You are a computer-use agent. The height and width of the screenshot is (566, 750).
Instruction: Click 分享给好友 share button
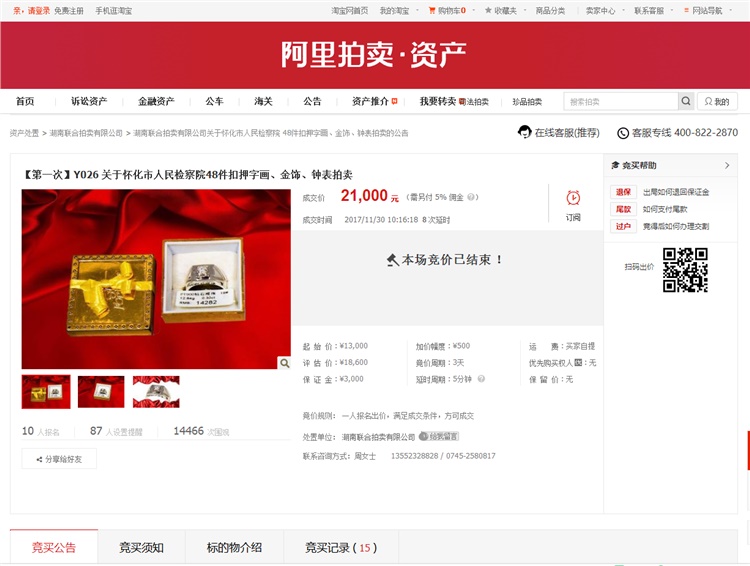tap(59, 459)
